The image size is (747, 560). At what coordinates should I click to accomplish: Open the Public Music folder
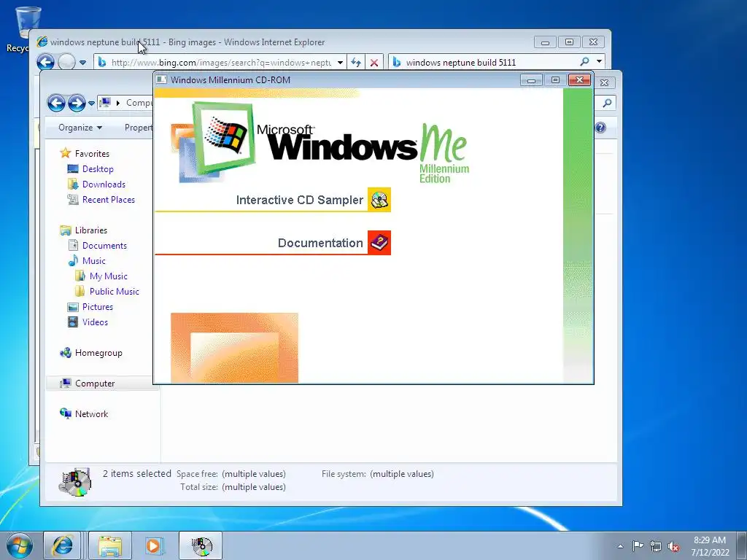pos(115,292)
